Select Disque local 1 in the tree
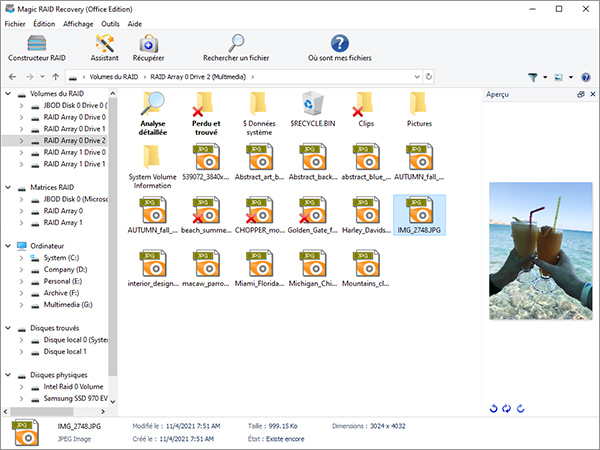Image resolution: width=600 pixels, height=450 pixels. pyautogui.click(x=65, y=351)
